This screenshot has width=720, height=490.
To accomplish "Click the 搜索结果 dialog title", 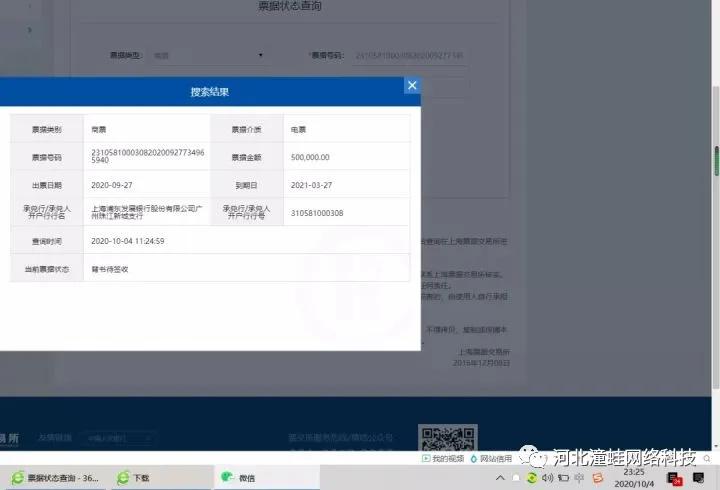I will click(x=210, y=92).
